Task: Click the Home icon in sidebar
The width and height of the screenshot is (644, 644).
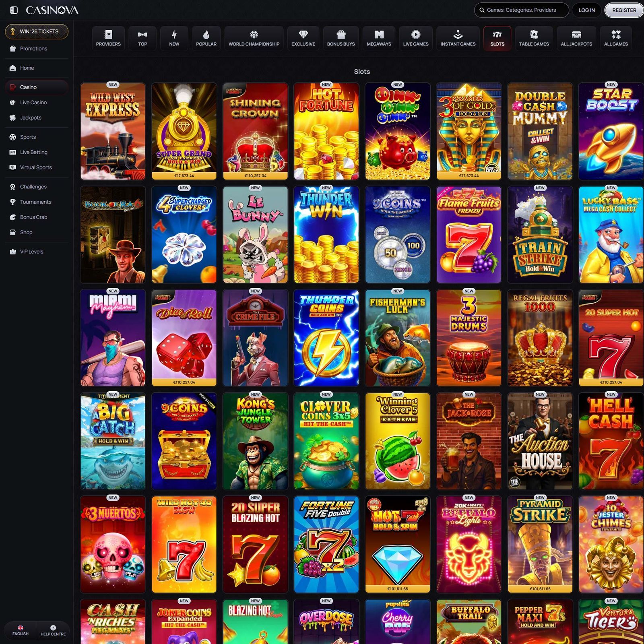Action: pyautogui.click(x=12, y=68)
